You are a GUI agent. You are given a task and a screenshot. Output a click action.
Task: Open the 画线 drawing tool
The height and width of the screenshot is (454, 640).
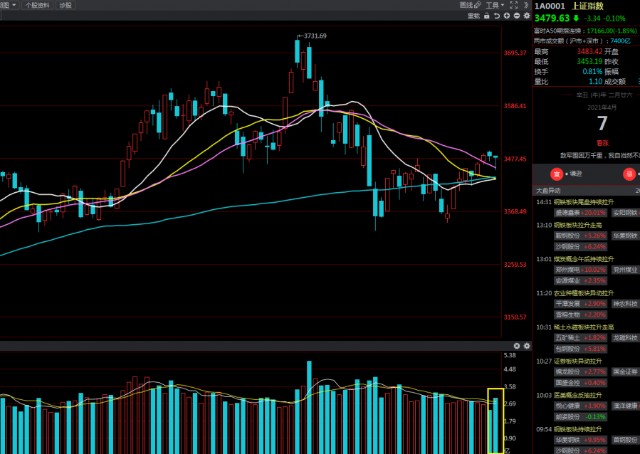[469, 5]
